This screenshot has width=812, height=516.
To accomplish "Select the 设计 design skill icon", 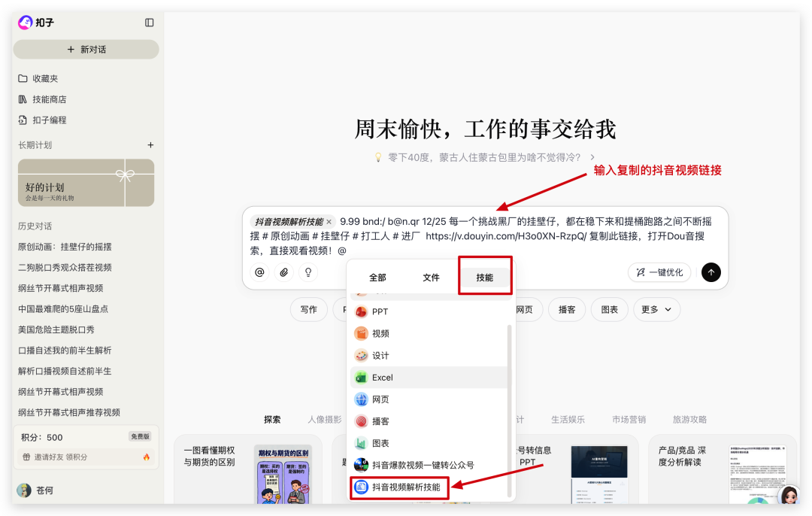I will click(379, 355).
